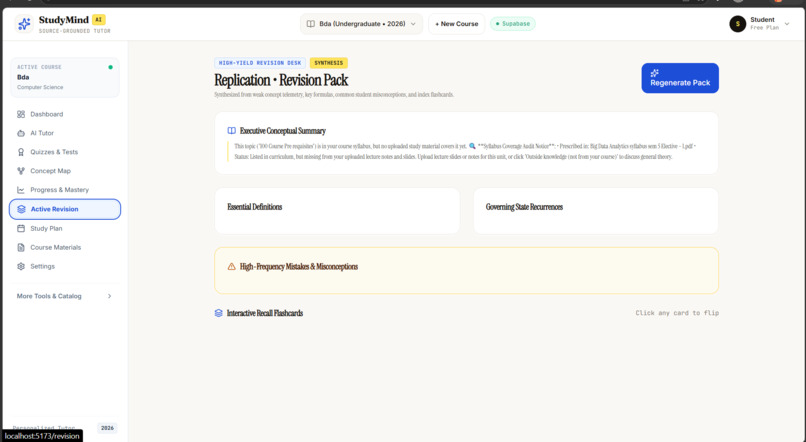Open the Study Plan page
806x442 pixels.
(x=64, y=228)
